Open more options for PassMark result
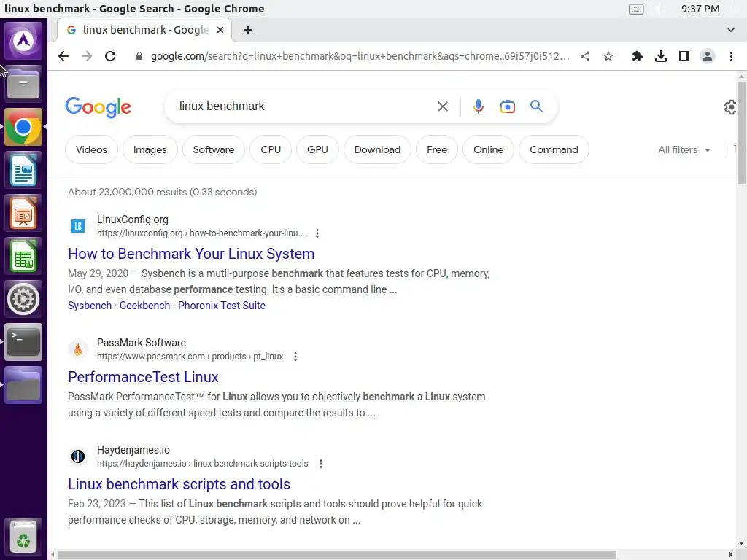This screenshot has height=560, width=747. pyautogui.click(x=295, y=356)
